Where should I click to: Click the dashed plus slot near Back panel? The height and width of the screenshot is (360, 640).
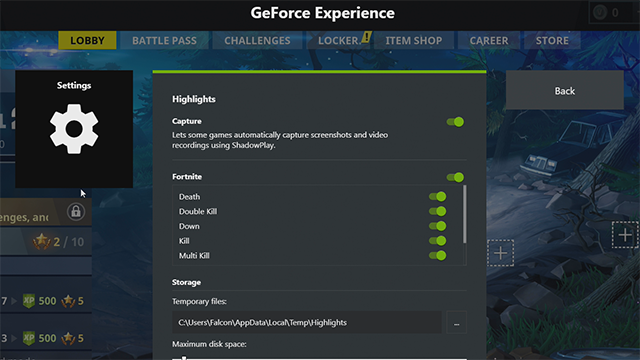coord(500,253)
